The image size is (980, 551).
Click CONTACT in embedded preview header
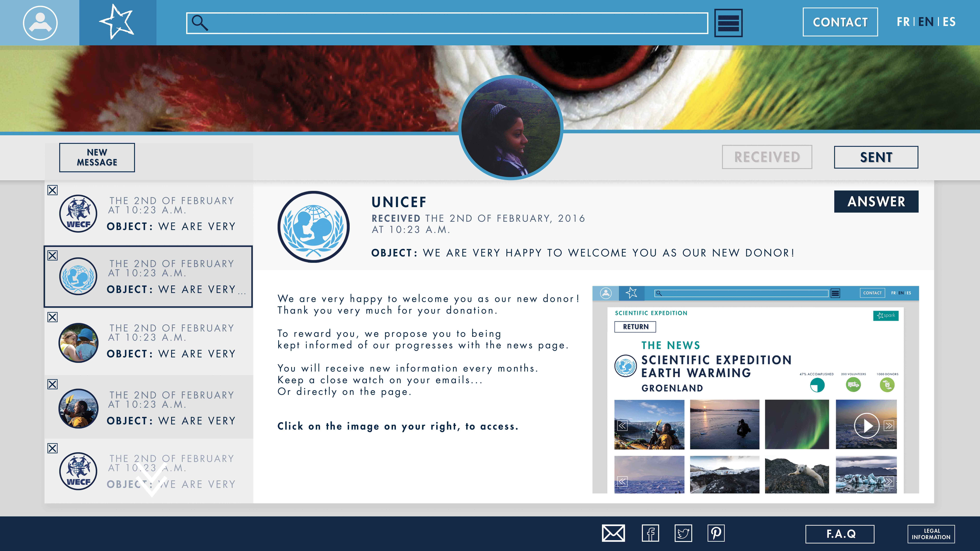click(x=872, y=293)
